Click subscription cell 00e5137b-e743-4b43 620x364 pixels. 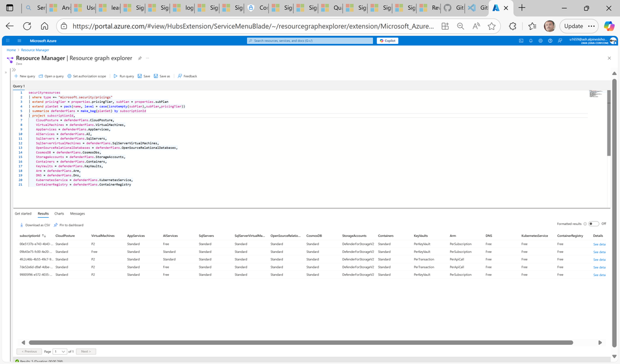pos(35,244)
